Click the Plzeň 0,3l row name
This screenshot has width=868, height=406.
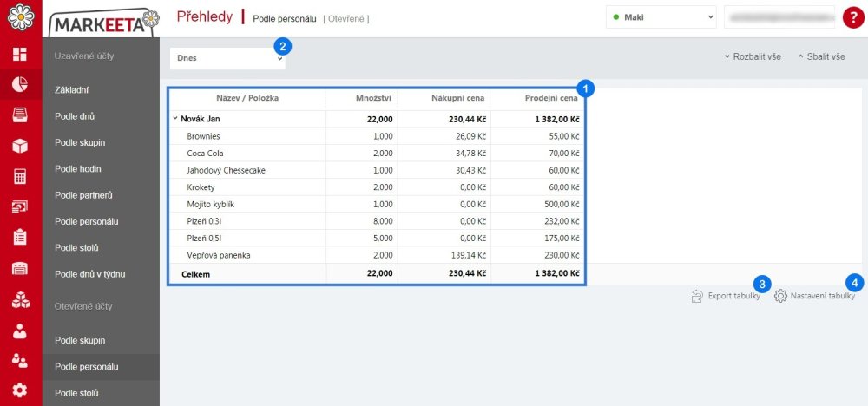[205, 221]
